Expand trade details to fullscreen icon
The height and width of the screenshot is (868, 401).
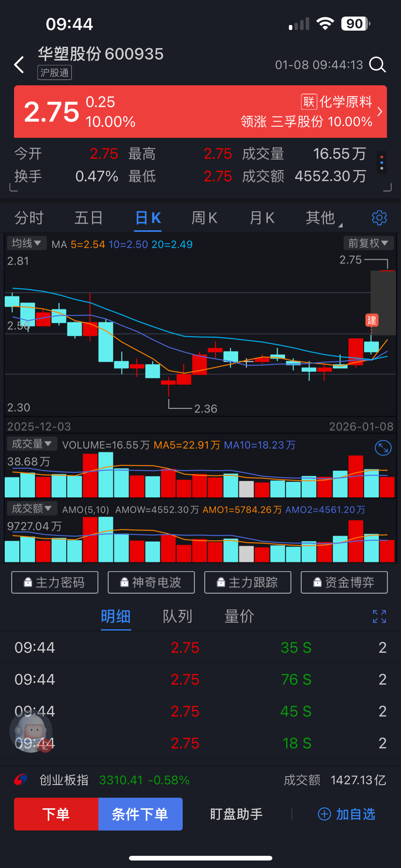(379, 616)
